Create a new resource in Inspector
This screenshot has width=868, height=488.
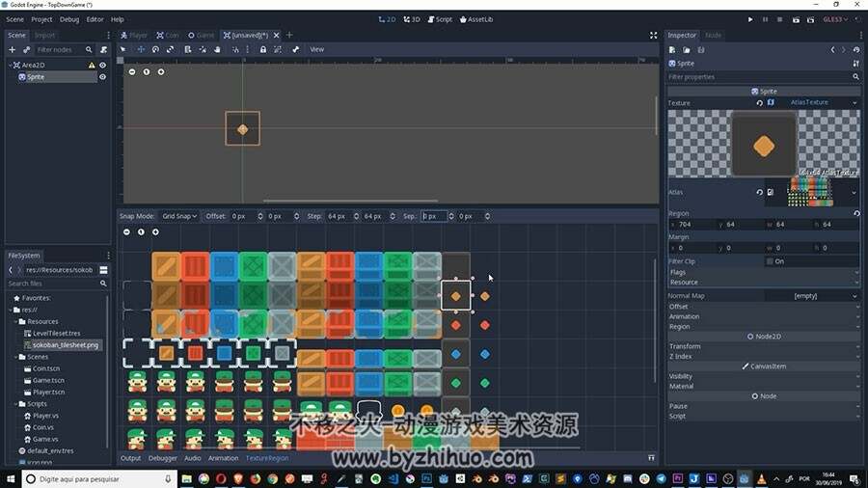(x=672, y=50)
